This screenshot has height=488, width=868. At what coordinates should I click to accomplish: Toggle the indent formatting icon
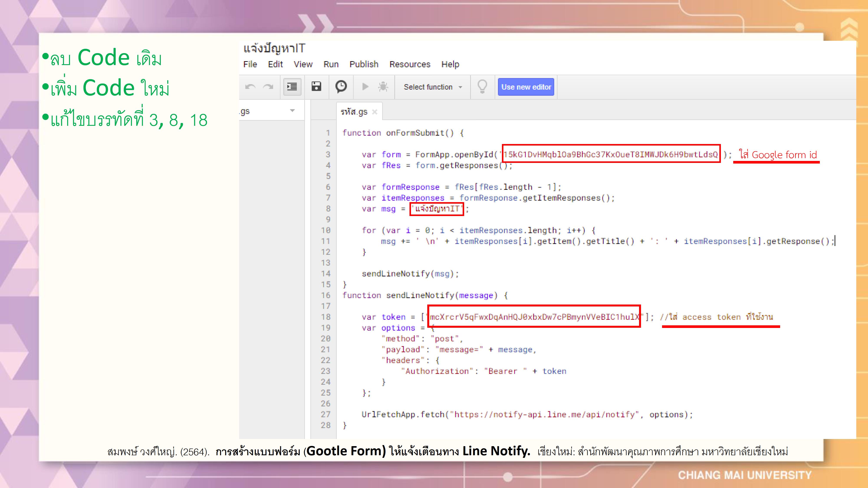coord(292,87)
